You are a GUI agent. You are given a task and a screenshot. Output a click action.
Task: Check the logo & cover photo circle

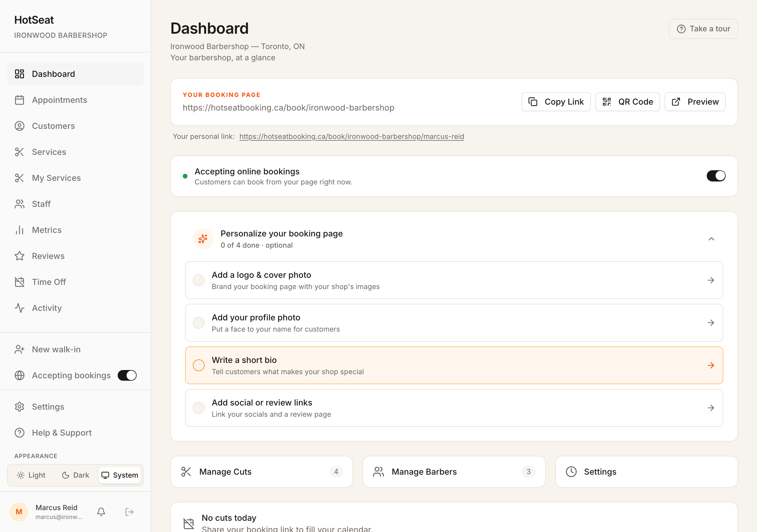[198, 280]
